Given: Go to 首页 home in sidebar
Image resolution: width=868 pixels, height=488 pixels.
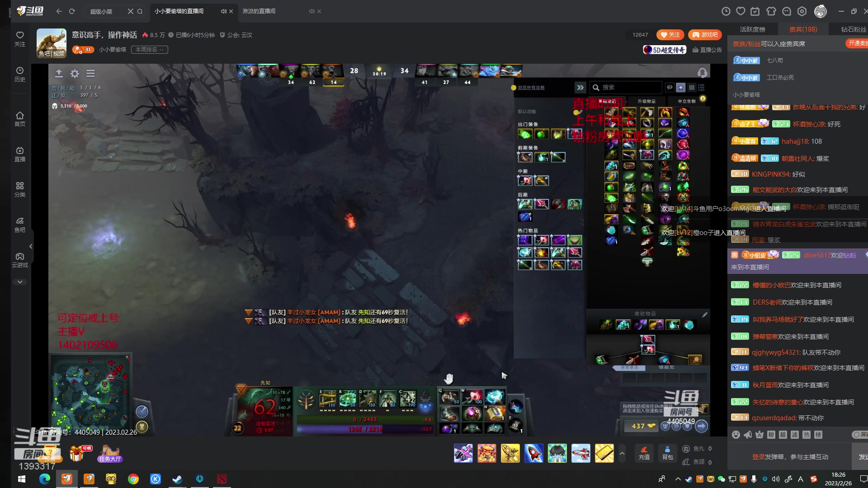Looking at the screenshot, I should pos(20,119).
